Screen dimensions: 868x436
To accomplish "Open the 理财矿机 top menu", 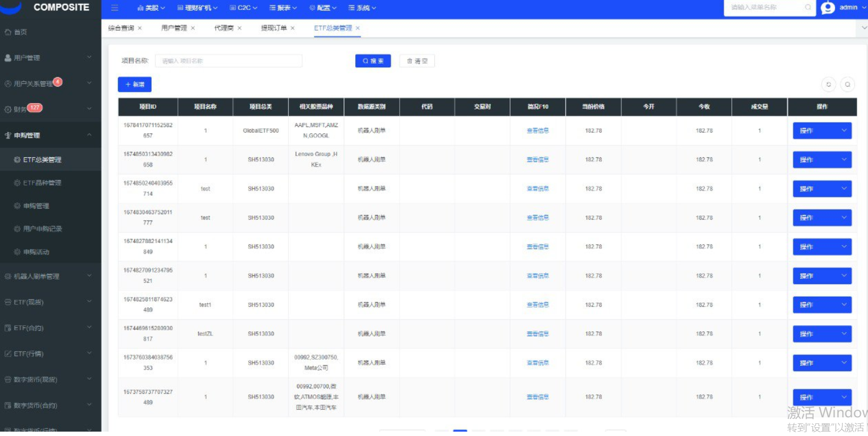I will (x=198, y=8).
